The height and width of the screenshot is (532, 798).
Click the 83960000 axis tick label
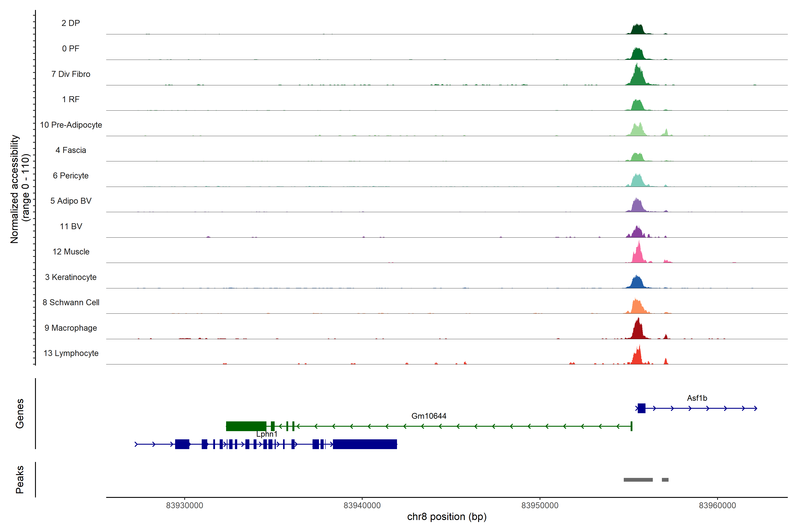pos(717,506)
